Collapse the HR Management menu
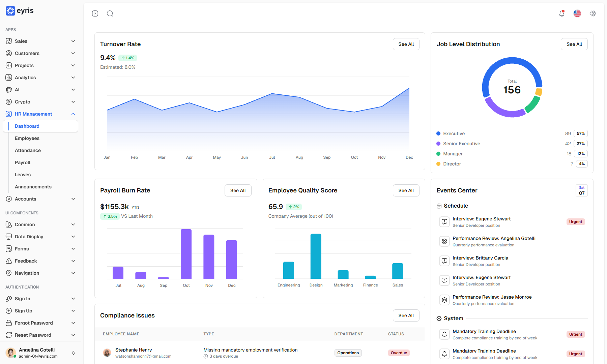Image resolution: width=607 pixels, height=364 pixels. [73, 114]
